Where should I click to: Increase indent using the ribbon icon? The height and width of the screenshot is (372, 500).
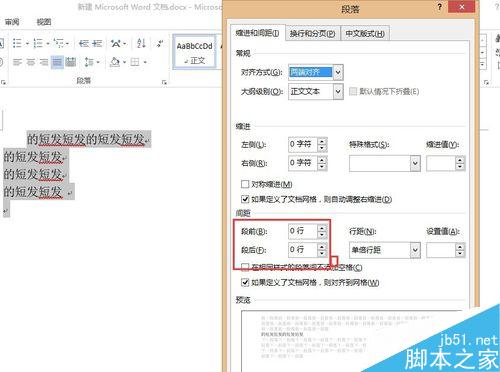click(x=97, y=43)
